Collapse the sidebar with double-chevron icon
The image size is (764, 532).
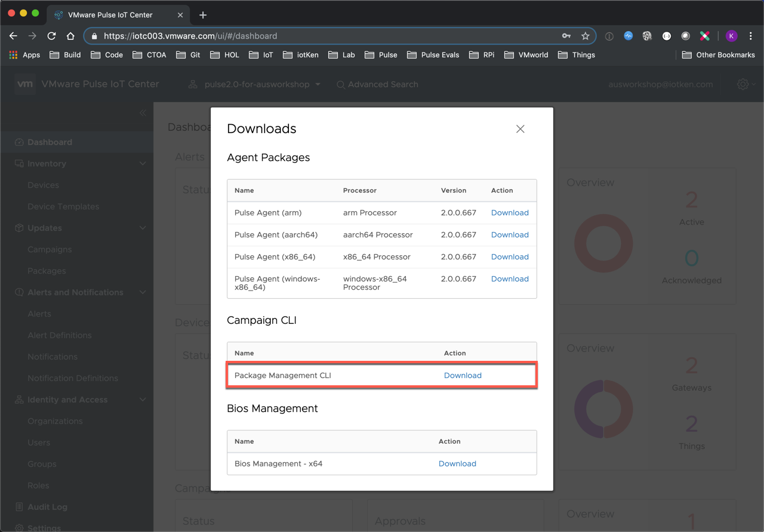[143, 113]
